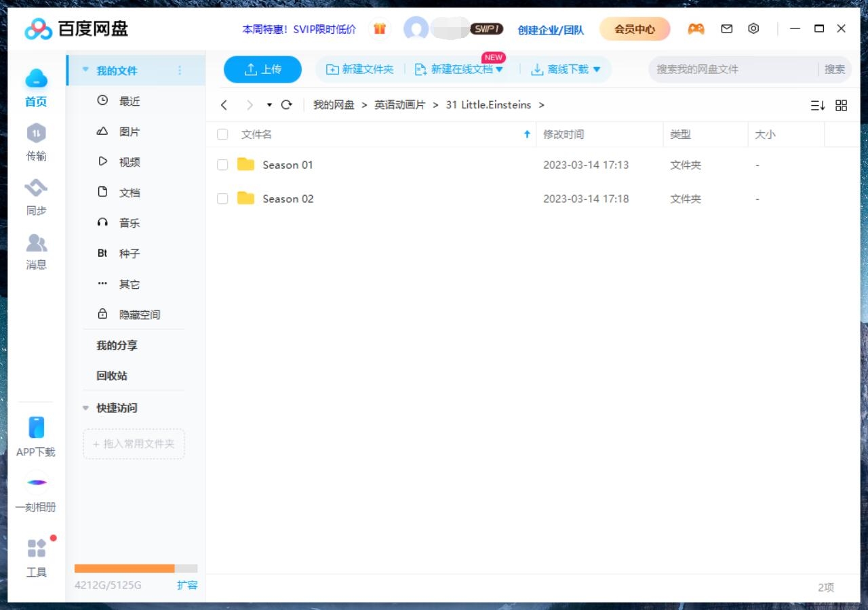Click the 扩容 storage expansion link
Screen dimensions: 868x610
(187, 585)
